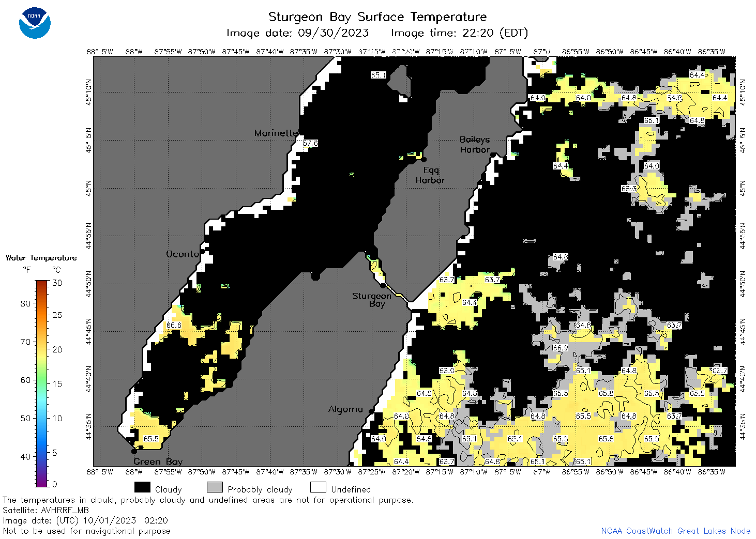
Task: Click the Algoma city label
Action: click(x=345, y=409)
